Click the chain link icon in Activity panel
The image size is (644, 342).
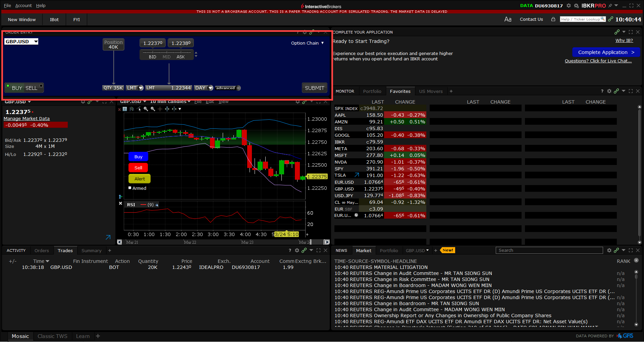304,250
